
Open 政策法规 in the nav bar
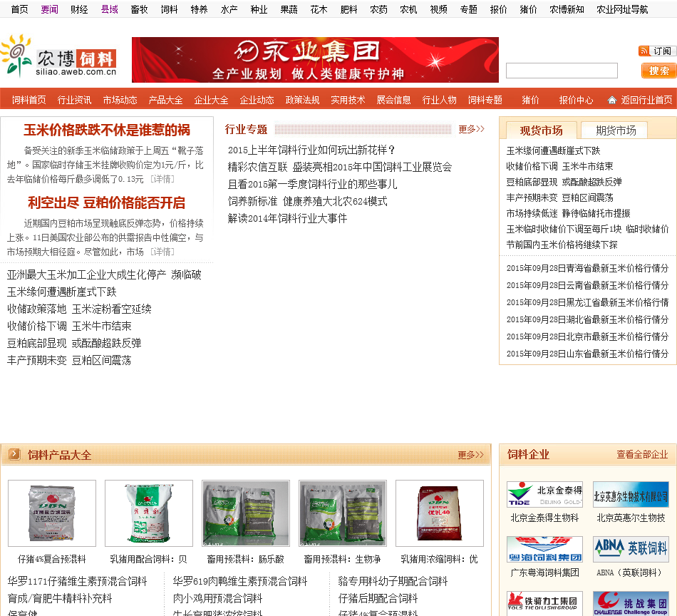tap(302, 101)
